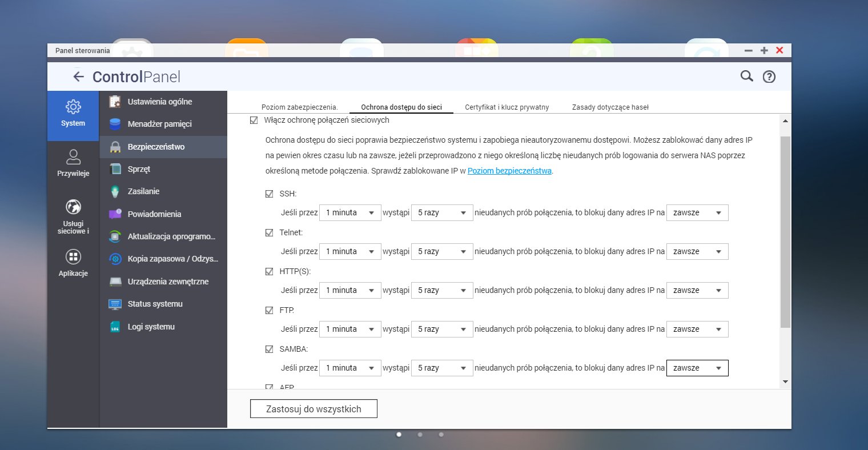Click the Status systemu monitor icon
Screen dimensions: 868x450
click(115, 304)
